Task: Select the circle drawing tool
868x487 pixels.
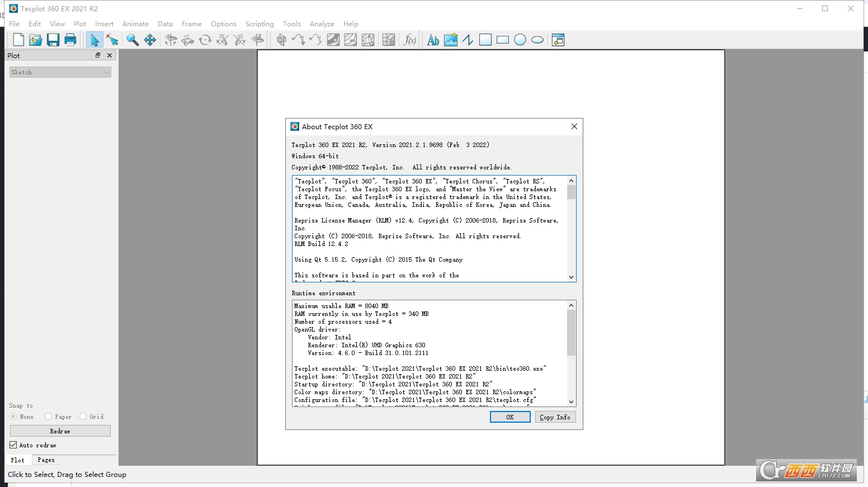Action: pyautogui.click(x=520, y=40)
